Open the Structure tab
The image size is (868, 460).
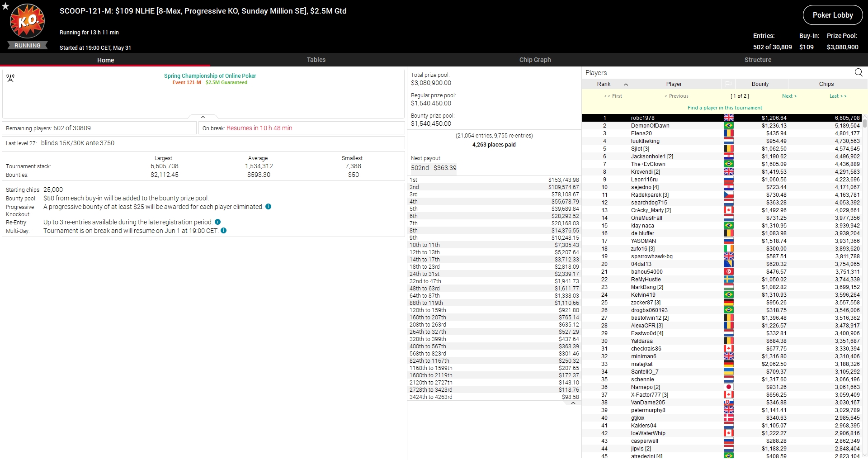(x=758, y=60)
